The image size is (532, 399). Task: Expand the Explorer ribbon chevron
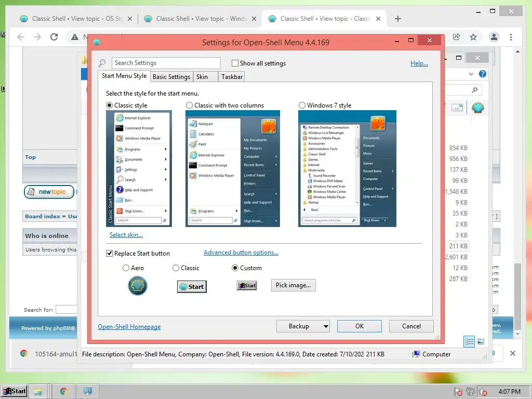pos(471,74)
